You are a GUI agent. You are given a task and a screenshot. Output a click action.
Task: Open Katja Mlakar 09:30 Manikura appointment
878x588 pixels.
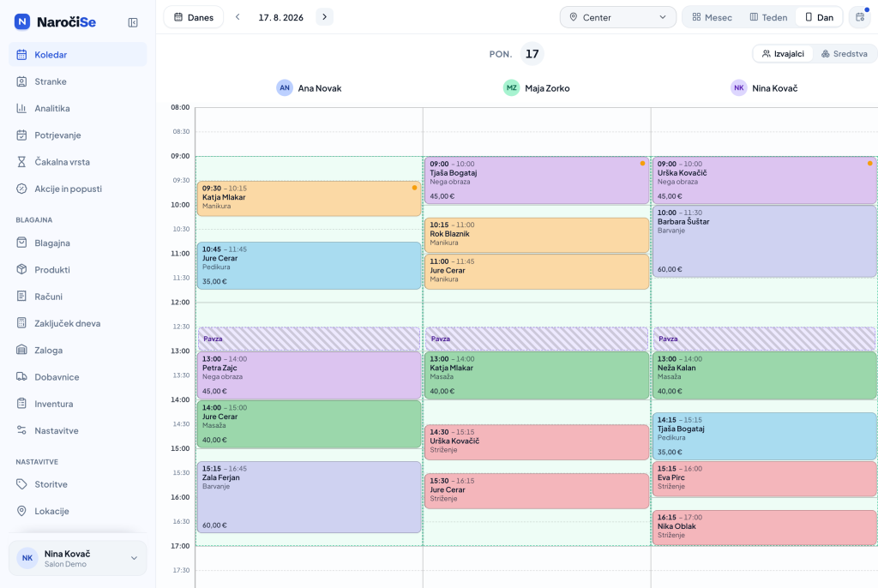pos(309,198)
